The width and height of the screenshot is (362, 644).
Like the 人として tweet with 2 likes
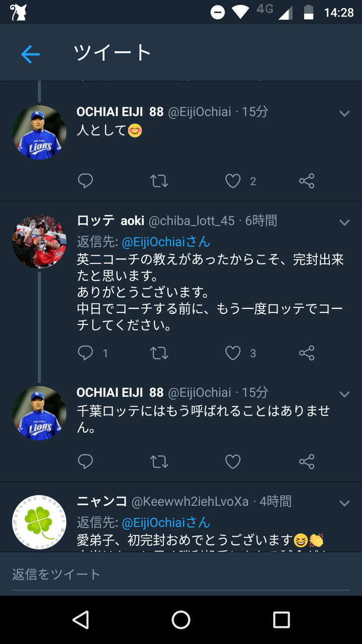click(x=233, y=181)
